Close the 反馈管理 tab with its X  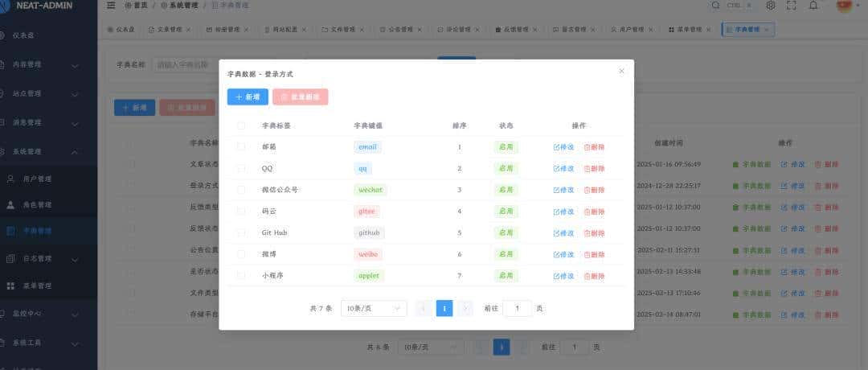[x=535, y=29]
